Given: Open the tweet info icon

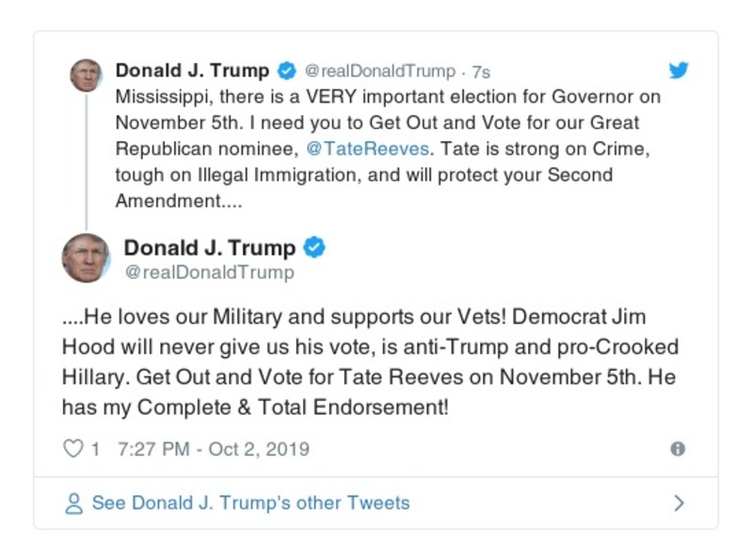Looking at the screenshot, I should (677, 449).
